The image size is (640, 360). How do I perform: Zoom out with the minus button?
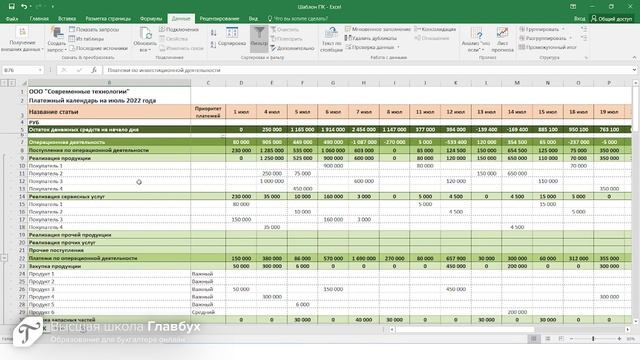coord(571,339)
